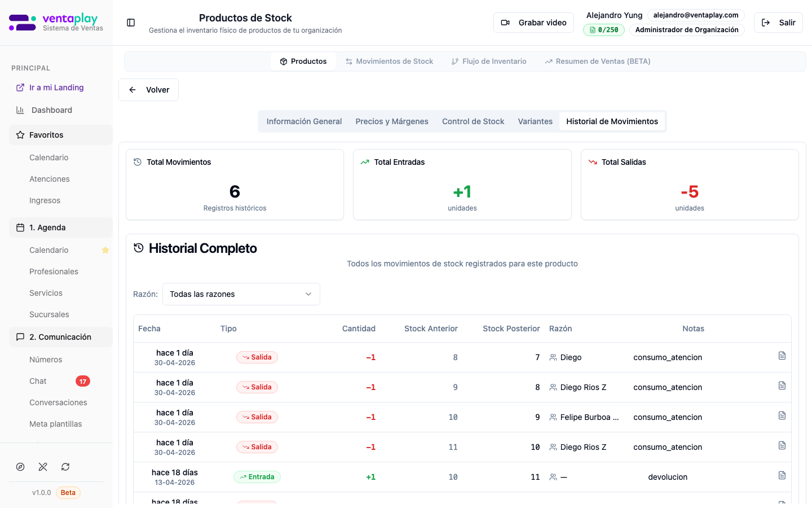
Task: Open notes icon for stock 11 to 10 row
Action: click(x=782, y=445)
